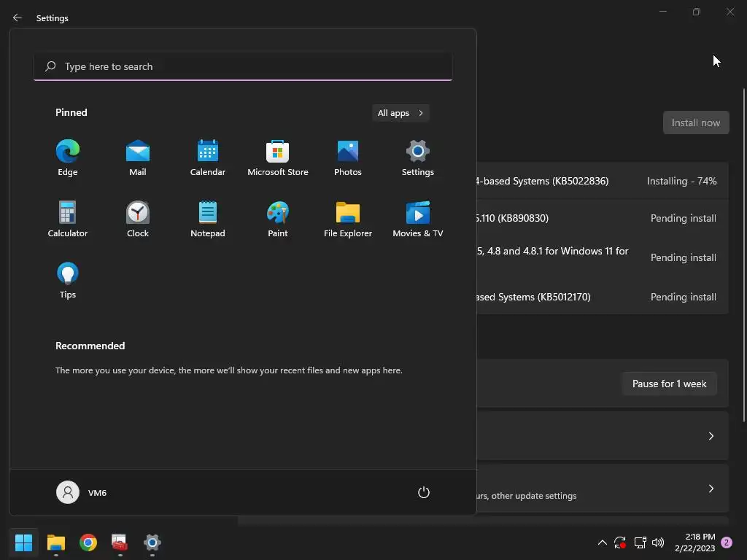Launch Notepad
This screenshot has height=560, width=747.
point(208,219)
